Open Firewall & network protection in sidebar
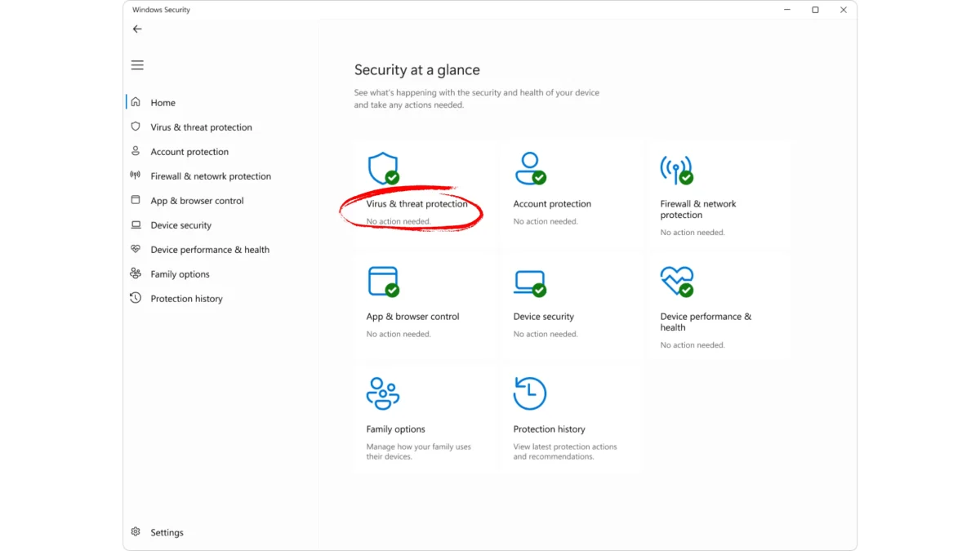 pos(210,176)
